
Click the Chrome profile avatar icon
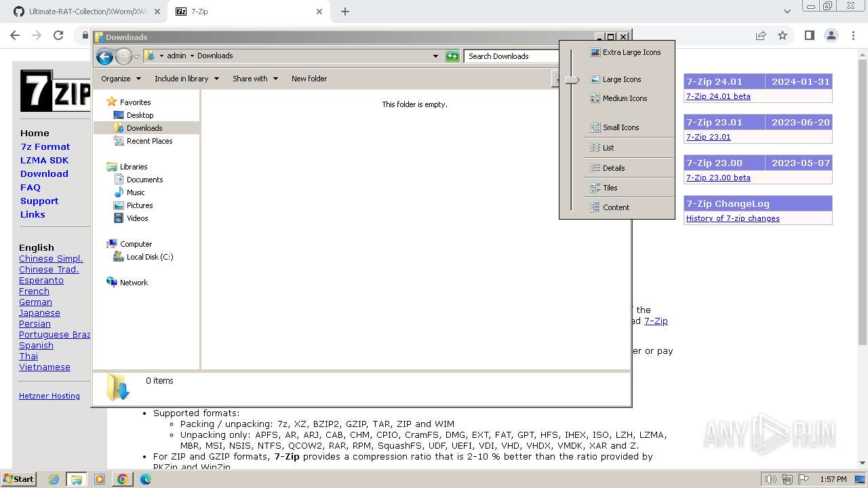point(831,35)
